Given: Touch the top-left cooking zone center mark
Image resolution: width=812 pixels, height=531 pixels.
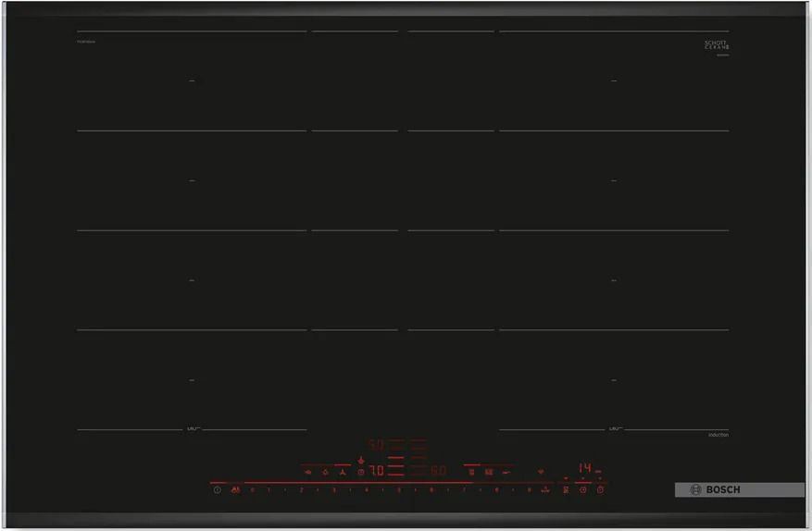Looking at the screenshot, I should tap(192, 81).
